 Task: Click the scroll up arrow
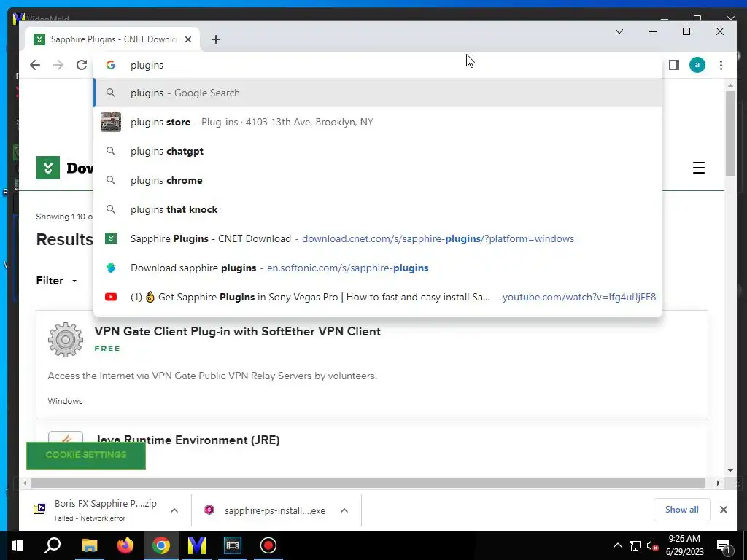730,85
